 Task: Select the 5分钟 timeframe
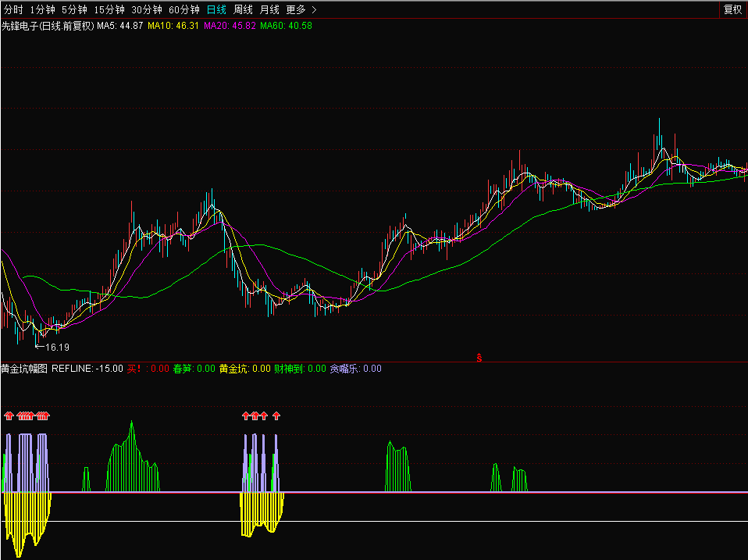click(74, 10)
